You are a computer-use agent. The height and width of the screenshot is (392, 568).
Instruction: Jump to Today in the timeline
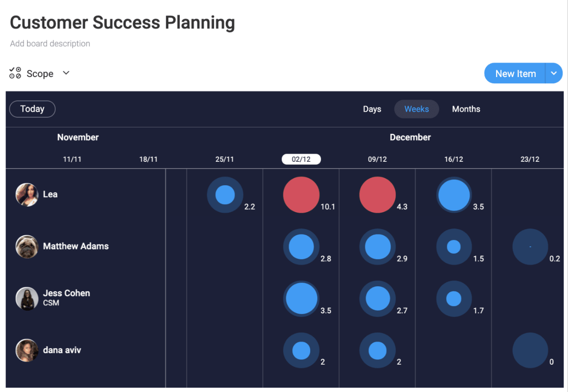click(32, 109)
